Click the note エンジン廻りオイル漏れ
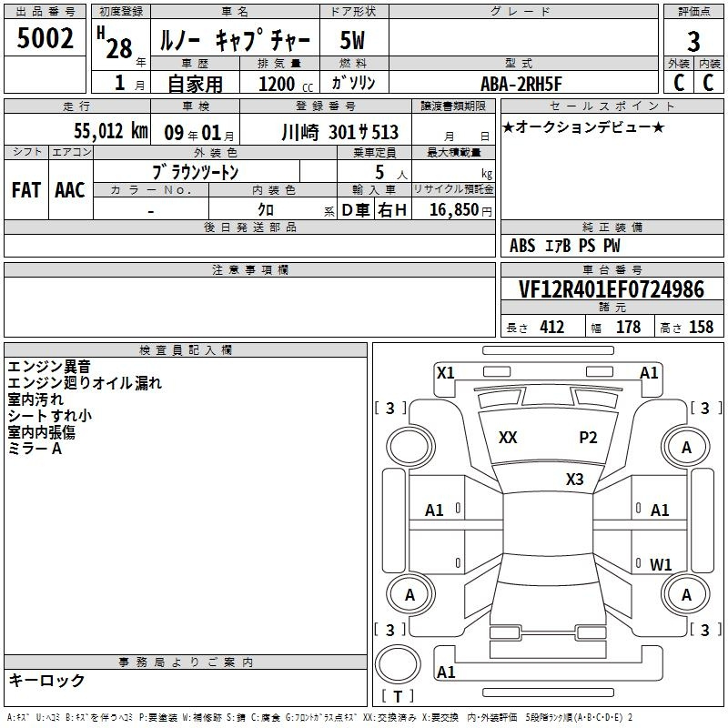Viewport: 728px width, 728px height. point(85,382)
